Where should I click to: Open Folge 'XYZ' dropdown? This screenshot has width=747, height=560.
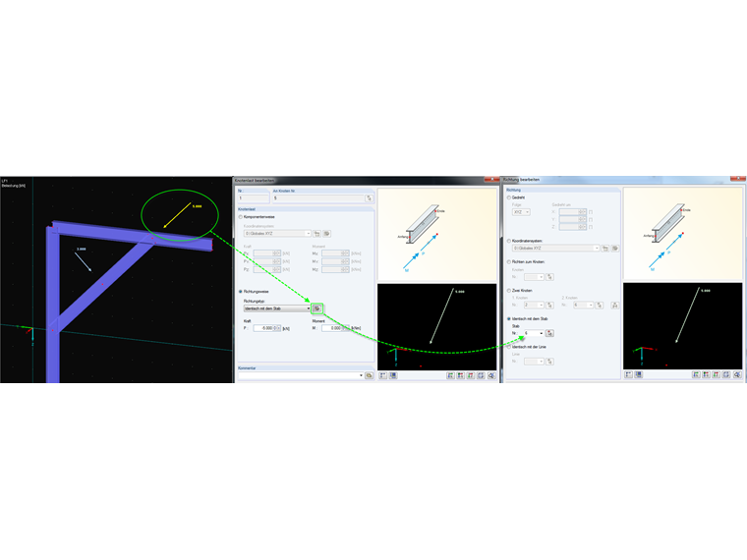point(521,212)
